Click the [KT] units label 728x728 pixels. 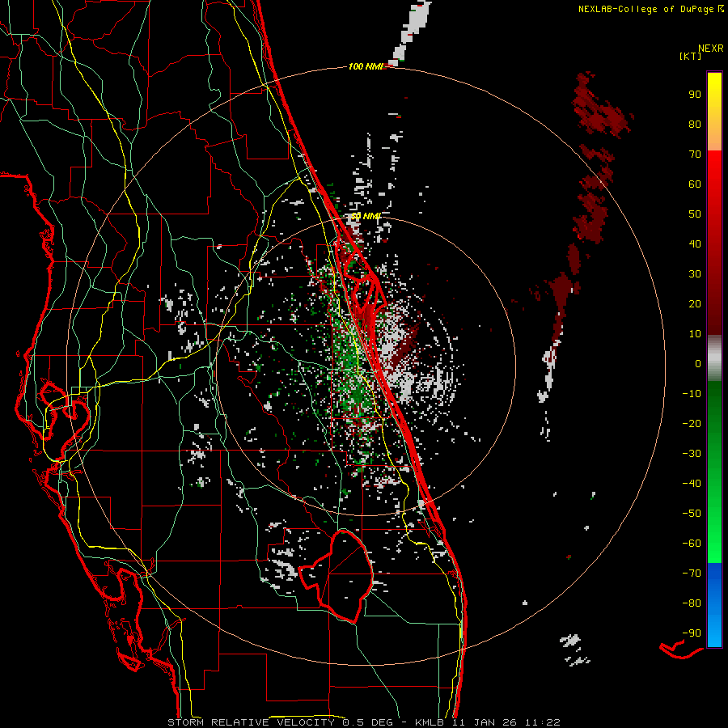691,57
